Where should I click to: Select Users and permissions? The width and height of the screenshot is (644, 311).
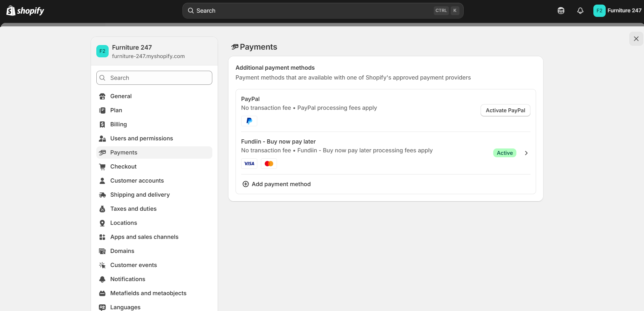click(x=141, y=138)
